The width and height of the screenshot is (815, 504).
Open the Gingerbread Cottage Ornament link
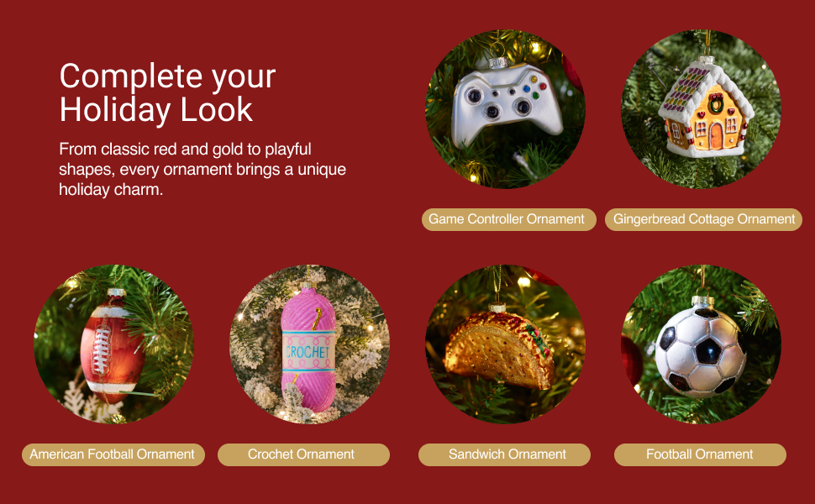[x=704, y=219]
